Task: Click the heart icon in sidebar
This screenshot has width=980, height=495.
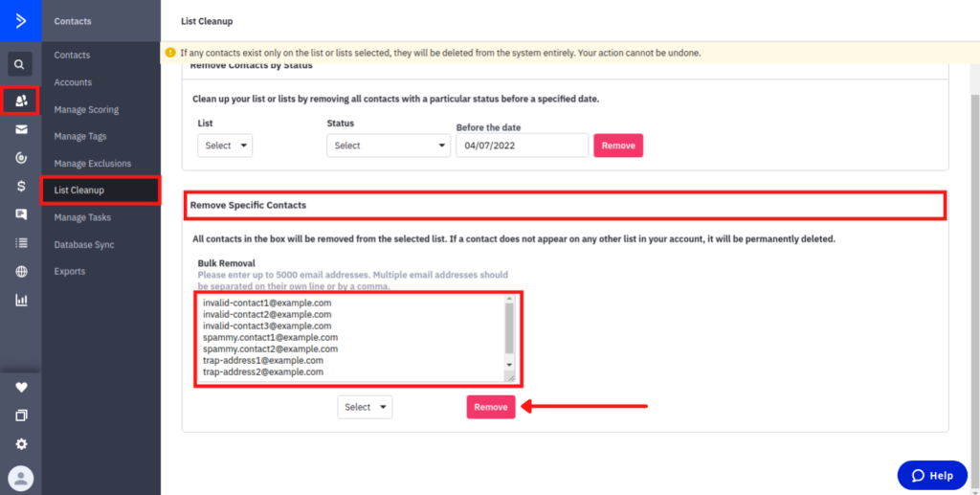Action: pos(21,388)
